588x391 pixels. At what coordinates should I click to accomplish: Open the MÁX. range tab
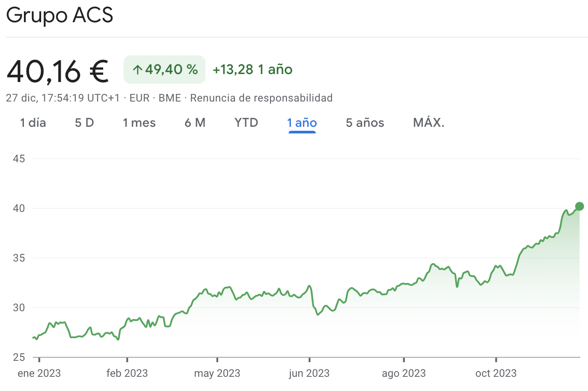[x=429, y=123]
